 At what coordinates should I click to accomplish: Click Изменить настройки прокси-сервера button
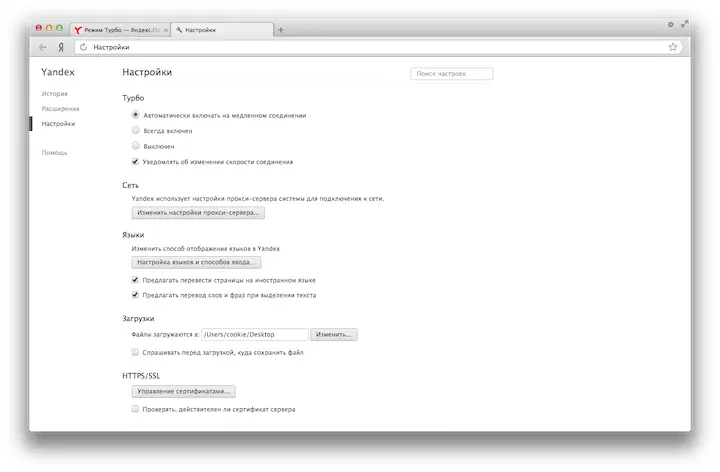198,213
